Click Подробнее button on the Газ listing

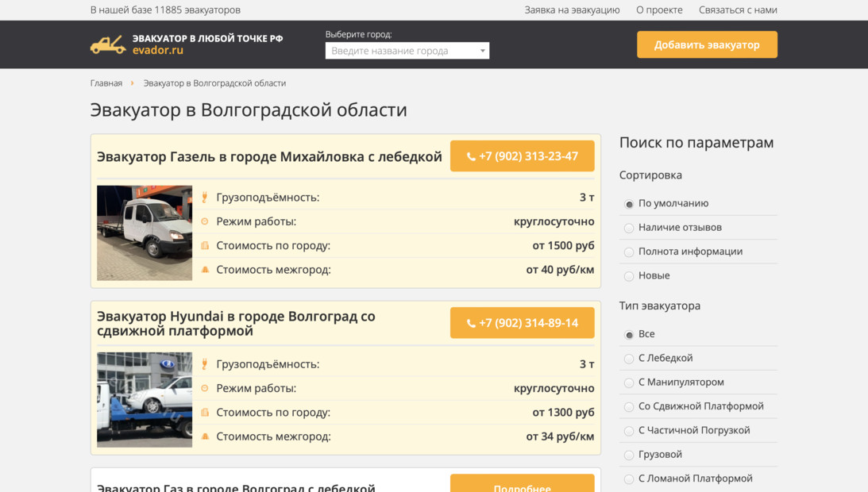pos(522,484)
